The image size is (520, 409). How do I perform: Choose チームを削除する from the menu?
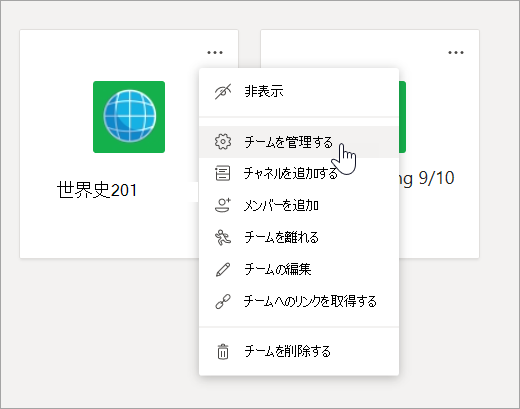click(x=299, y=351)
